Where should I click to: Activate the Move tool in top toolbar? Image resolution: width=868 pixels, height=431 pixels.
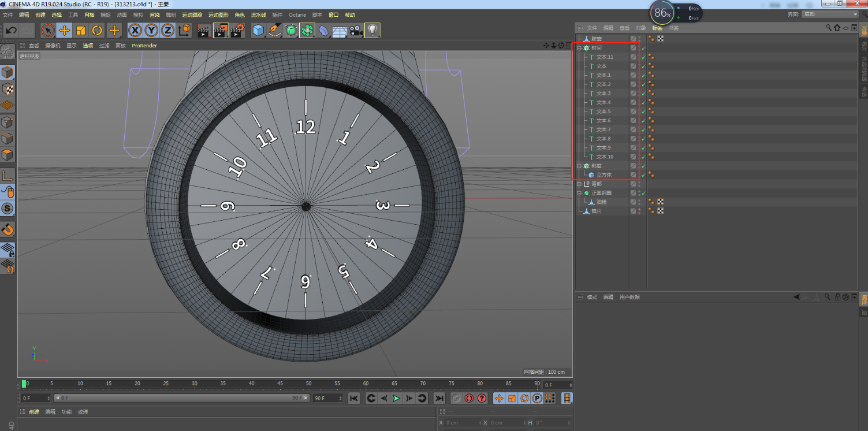tap(65, 30)
